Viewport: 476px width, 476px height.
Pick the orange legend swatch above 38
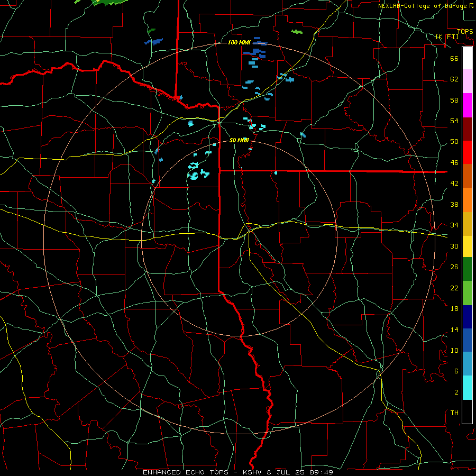click(x=467, y=200)
